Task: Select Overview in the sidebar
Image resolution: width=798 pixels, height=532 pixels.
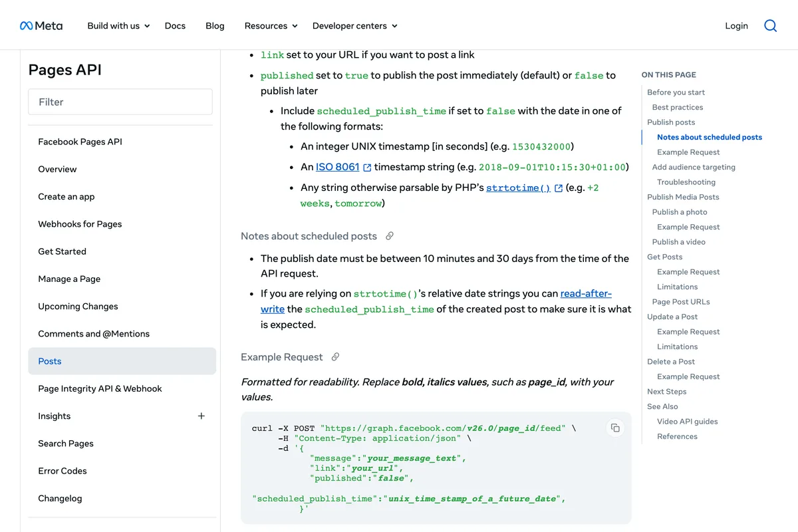Action: (57, 169)
